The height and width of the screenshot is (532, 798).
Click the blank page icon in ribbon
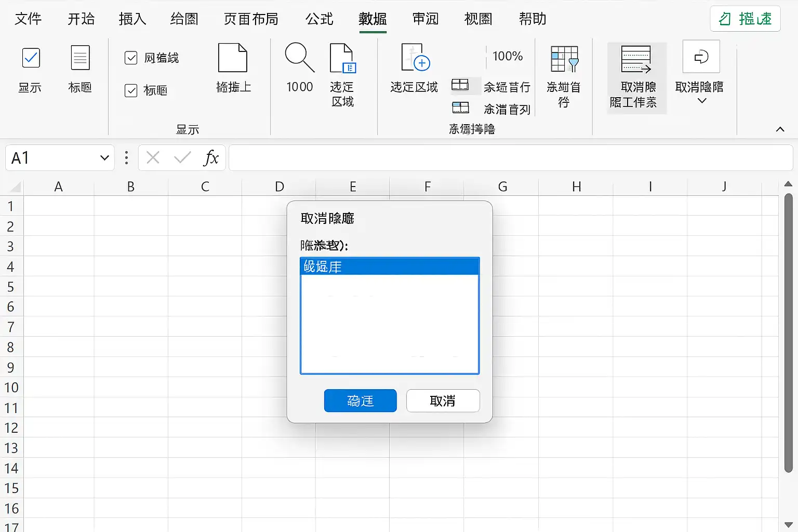click(233, 58)
